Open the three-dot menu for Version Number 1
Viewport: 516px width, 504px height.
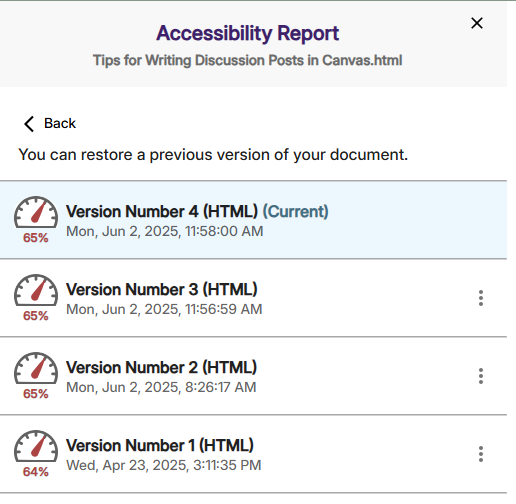(x=481, y=454)
